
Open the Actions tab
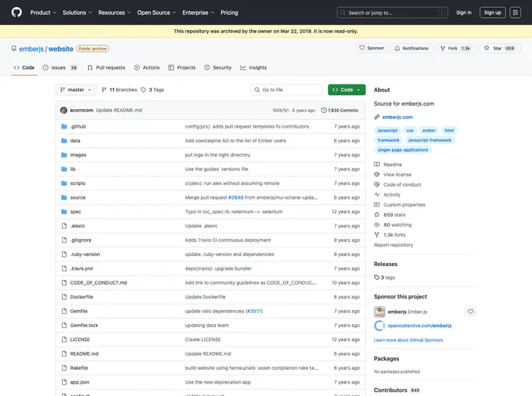147,67
